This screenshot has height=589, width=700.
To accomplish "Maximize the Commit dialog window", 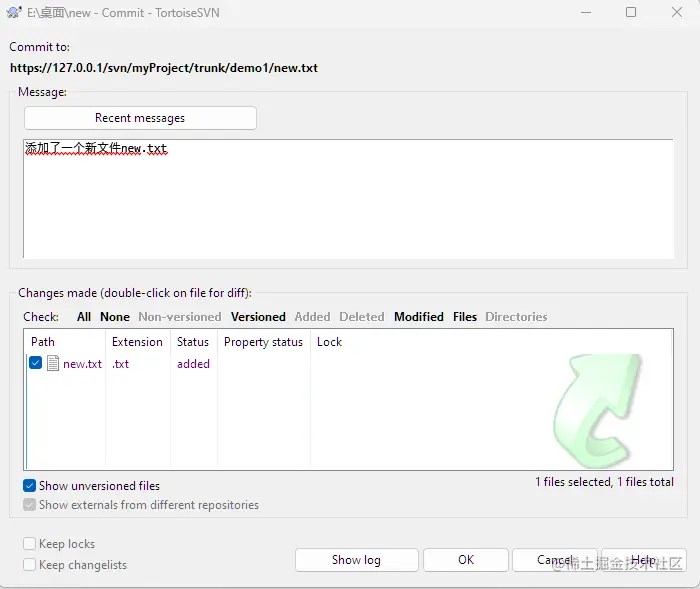I will pos(631,12).
